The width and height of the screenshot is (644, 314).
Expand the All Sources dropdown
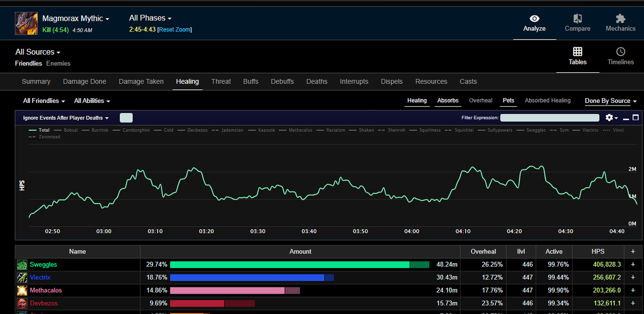point(38,52)
